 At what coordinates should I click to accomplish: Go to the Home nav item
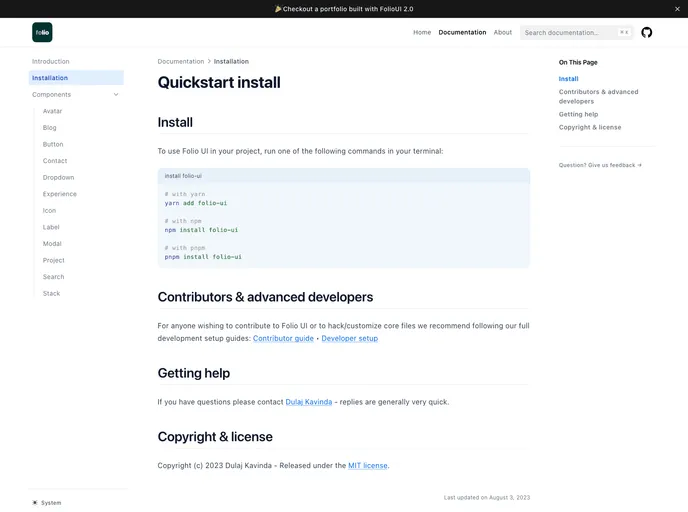[x=422, y=32]
